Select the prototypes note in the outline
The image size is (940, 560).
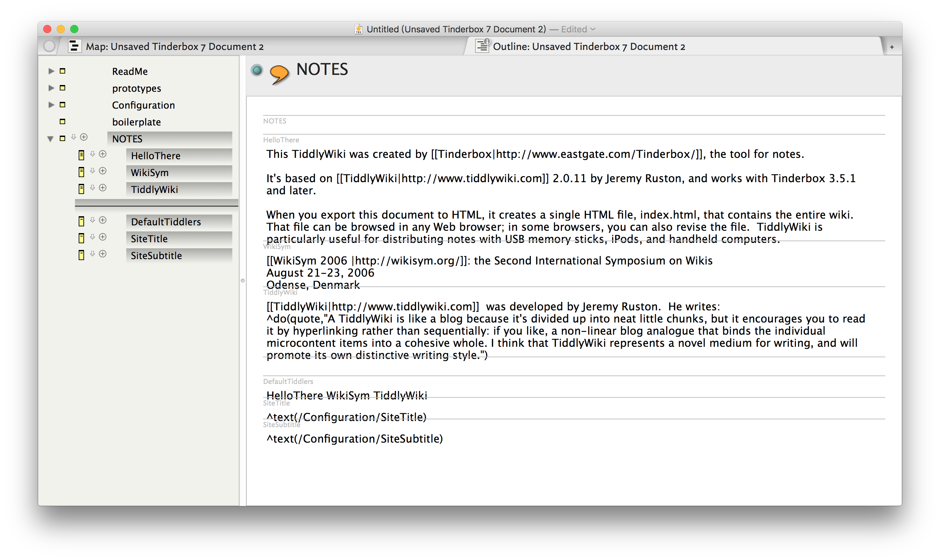137,88
